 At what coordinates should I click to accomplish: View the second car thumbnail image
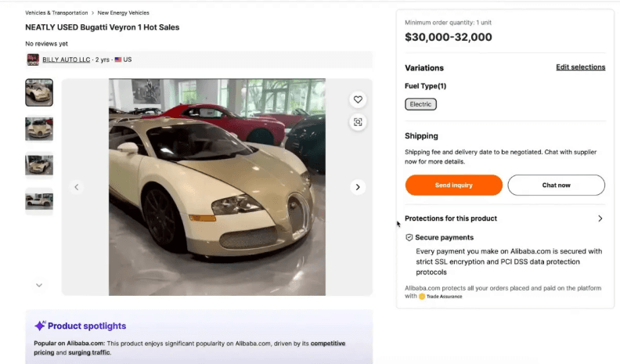coord(39,128)
